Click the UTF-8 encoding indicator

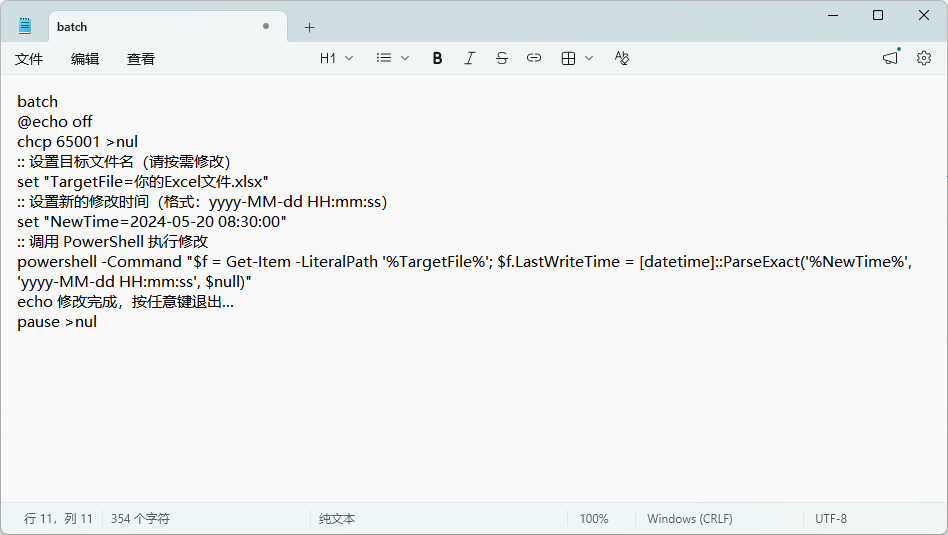point(831,519)
